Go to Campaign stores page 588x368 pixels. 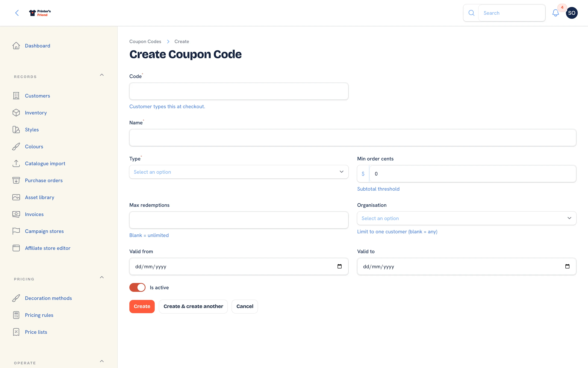tap(44, 231)
